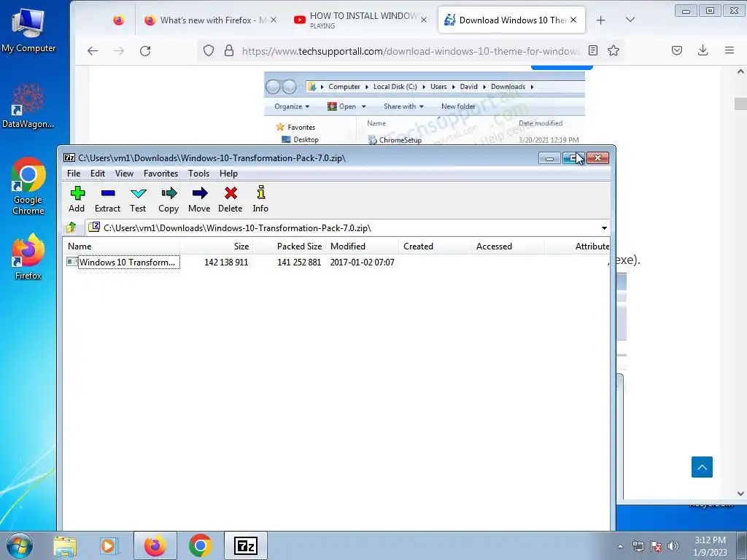Screen dimensions: 747x560
Task: Sort by the Name column header
Action: tap(122, 246)
